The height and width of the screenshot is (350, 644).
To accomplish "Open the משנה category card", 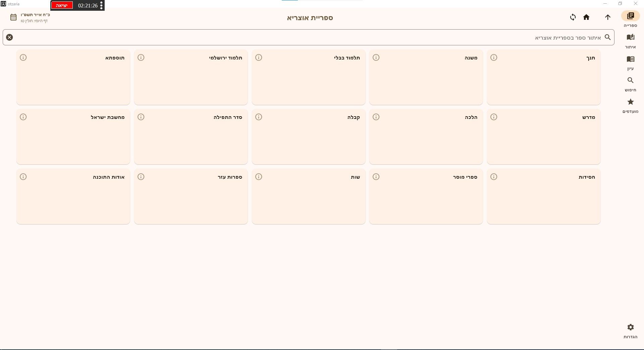I will [426, 77].
